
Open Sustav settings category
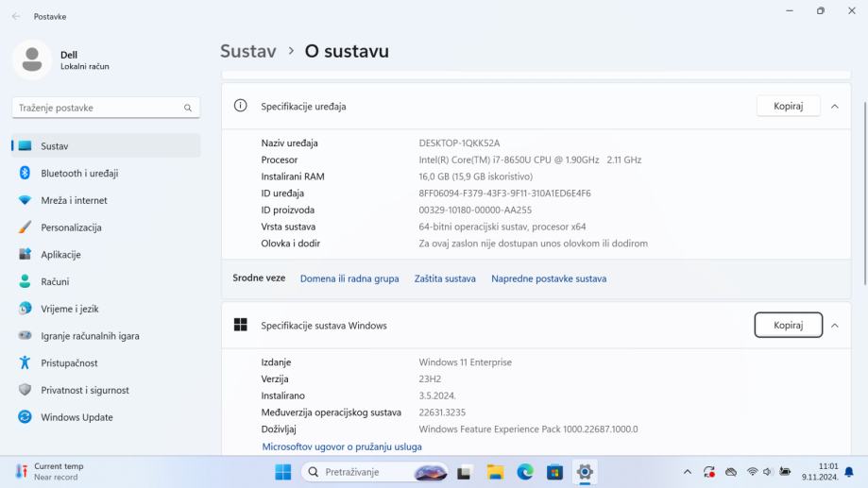(106, 146)
